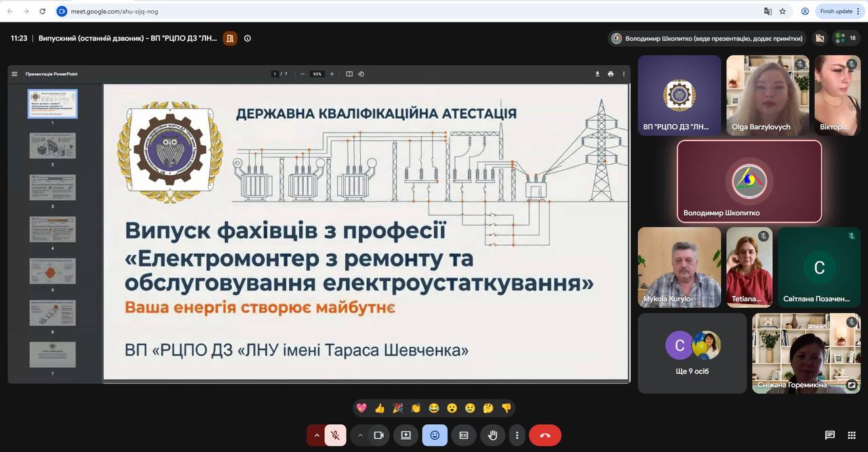Open more options three-dot menu
Image resolution: width=868 pixels, height=452 pixels.
point(517,435)
